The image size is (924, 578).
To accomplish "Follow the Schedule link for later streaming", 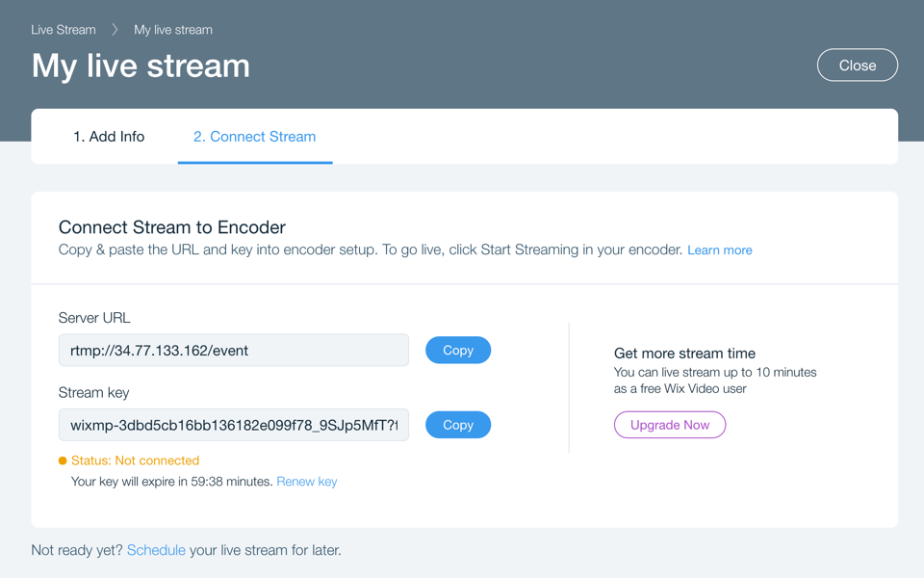I will tap(156, 550).
